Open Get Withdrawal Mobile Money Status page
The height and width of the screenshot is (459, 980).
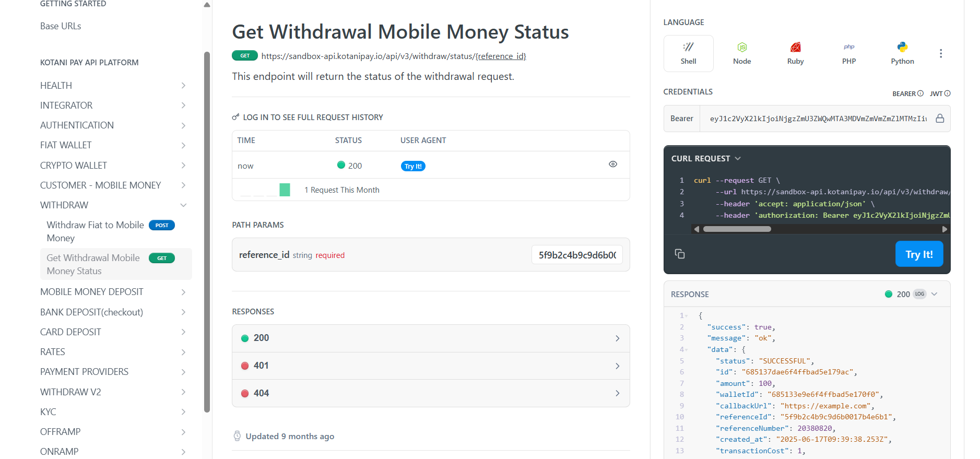116,264
